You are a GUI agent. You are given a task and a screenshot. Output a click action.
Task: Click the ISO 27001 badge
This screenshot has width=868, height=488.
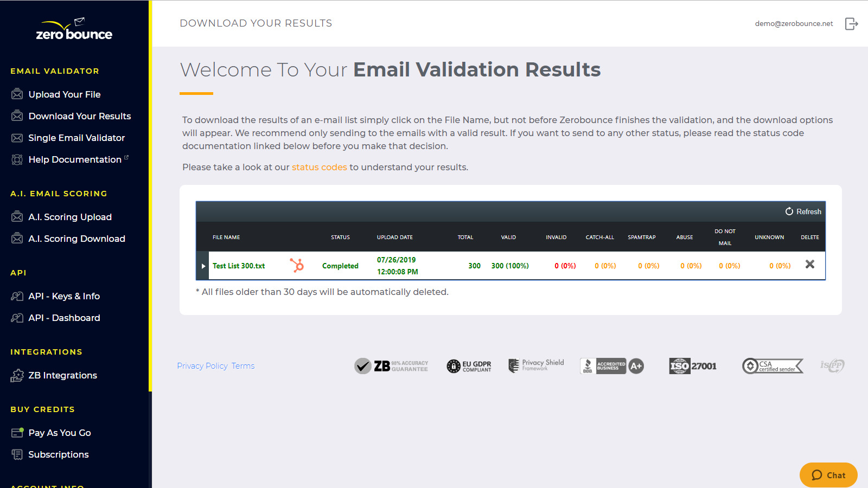[693, 366]
